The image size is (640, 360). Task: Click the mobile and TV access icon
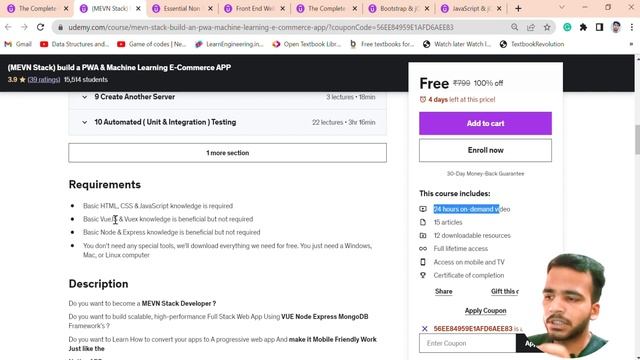tap(423, 262)
